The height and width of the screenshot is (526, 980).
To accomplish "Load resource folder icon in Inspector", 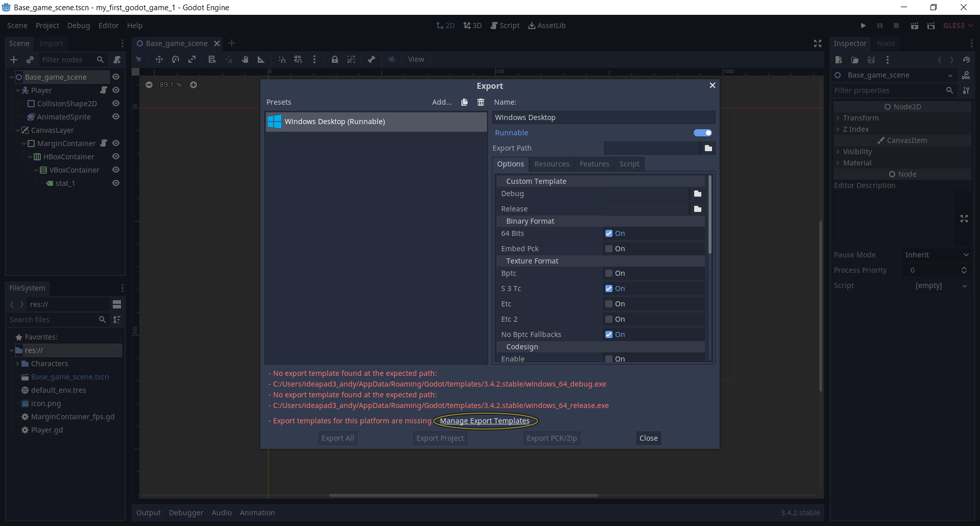I will (x=855, y=60).
